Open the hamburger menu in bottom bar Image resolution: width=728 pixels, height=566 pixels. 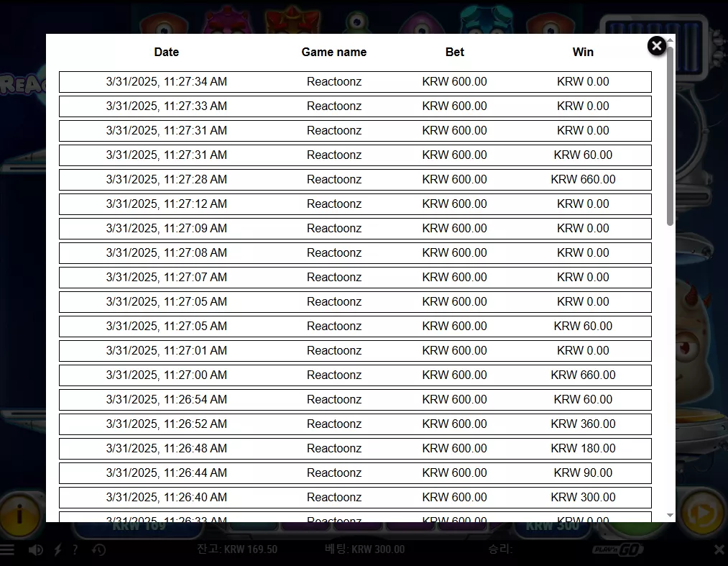tap(7, 549)
